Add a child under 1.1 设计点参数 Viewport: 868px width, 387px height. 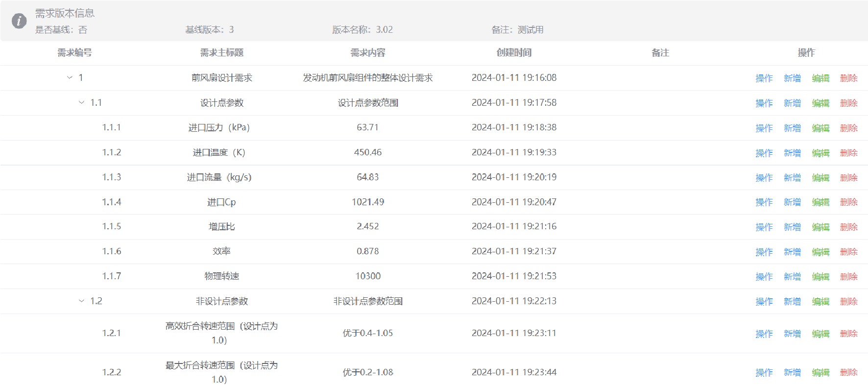[x=792, y=103]
